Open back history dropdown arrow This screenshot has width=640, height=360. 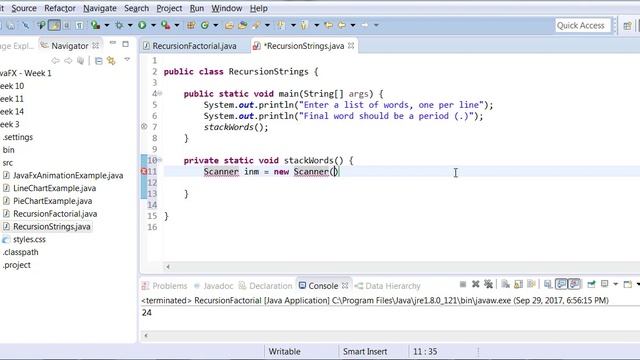(x=353, y=26)
